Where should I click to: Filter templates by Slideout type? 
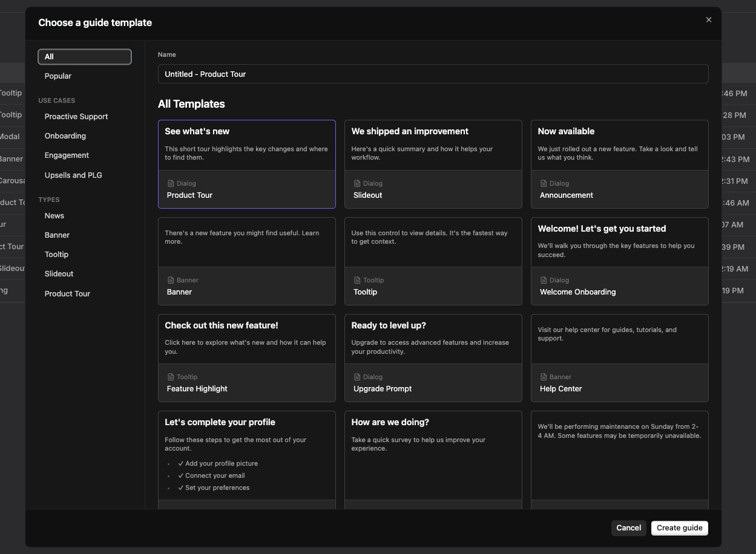point(59,274)
